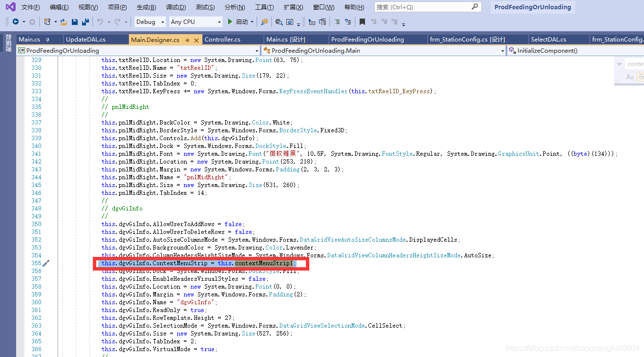Viewport: 644px width, 357px height.
Task: Click the window icon left of toolbar overflow
Action: pyautogui.click(x=290, y=22)
